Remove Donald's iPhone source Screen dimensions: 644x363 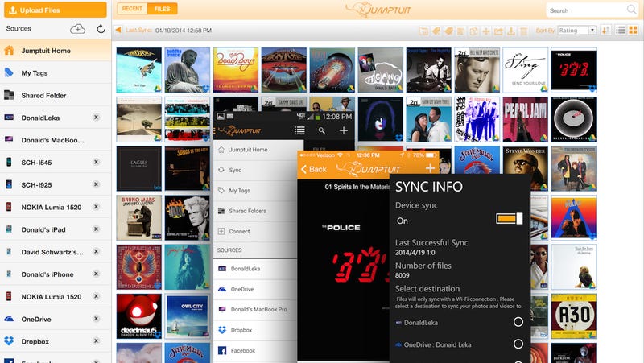96,274
